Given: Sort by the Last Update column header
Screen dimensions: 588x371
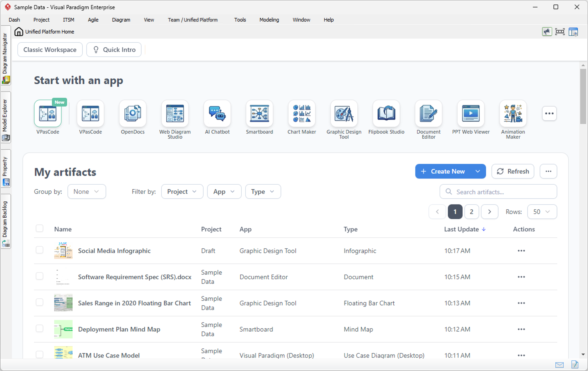Looking at the screenshot, I should coord(465,229).
